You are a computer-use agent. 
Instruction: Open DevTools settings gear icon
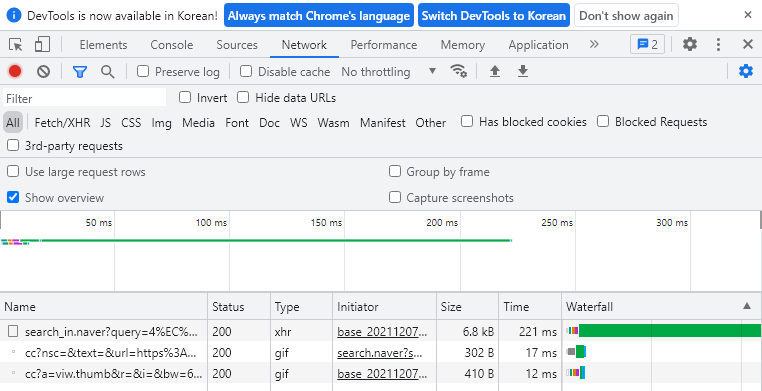690,45
